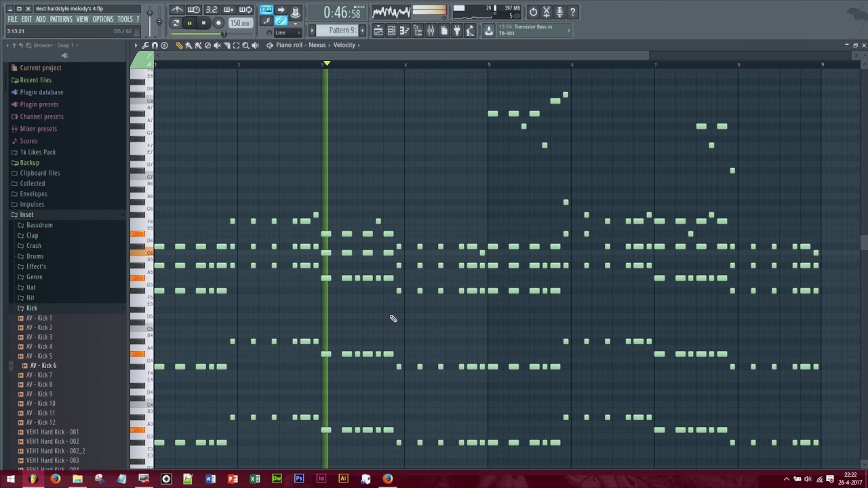This screenshot has height=488, width=868.
Task: Toggle the link/multilink to controllers button
Action: tap(281, 20)
